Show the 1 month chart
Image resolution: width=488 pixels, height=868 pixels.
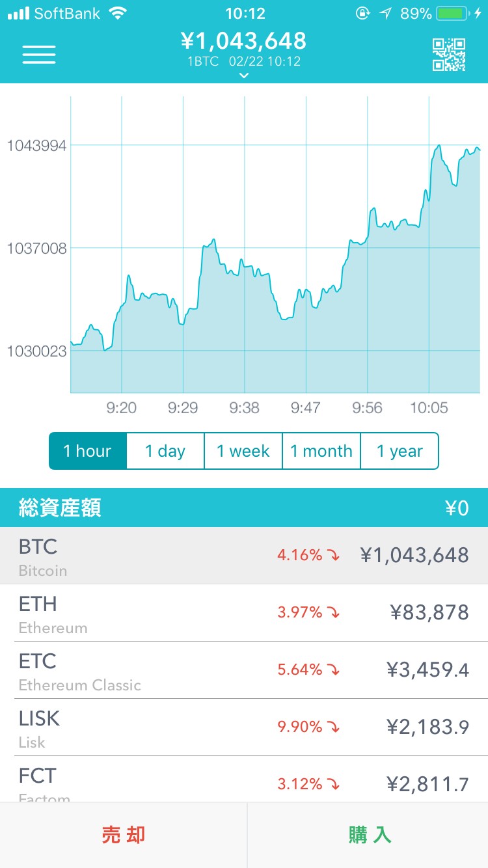point(321,451)
